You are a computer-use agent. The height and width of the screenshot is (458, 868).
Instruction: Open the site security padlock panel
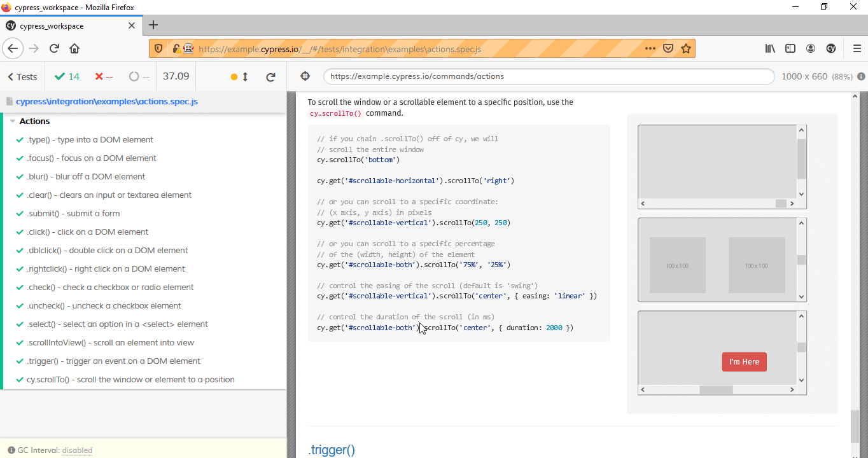(175, 48)
